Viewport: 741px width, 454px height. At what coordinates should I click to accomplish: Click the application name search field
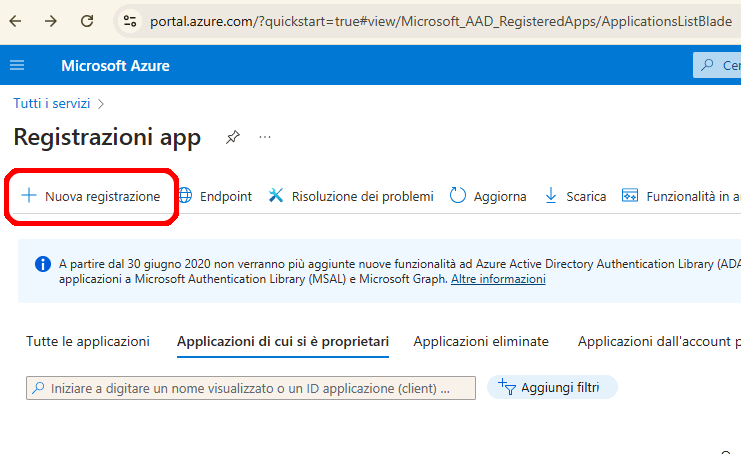(x=251, y=388)
